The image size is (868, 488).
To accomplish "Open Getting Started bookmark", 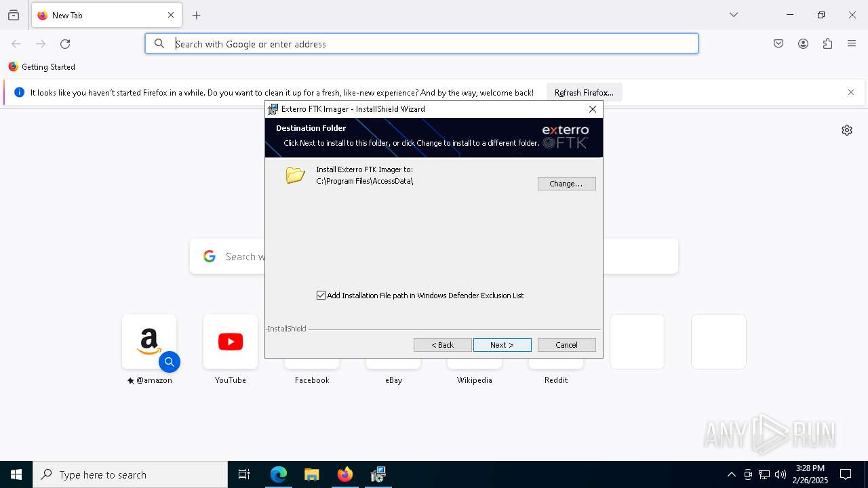I will click(41, 67).
